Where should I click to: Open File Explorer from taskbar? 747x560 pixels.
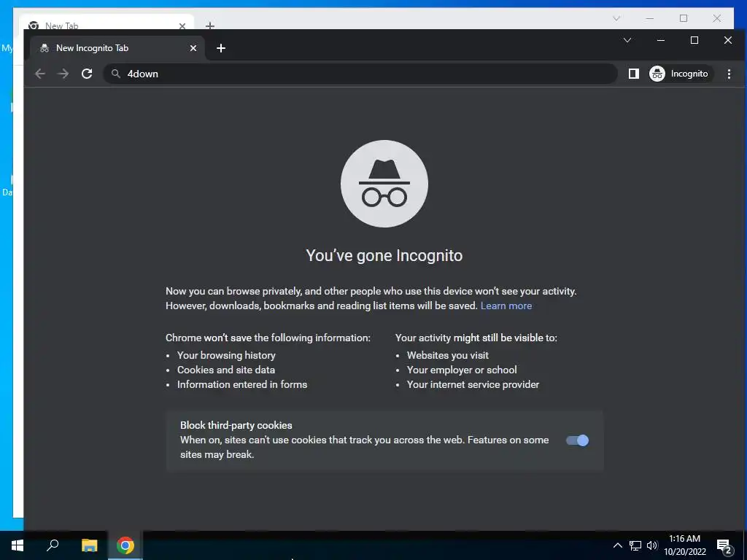pos(89,545)
